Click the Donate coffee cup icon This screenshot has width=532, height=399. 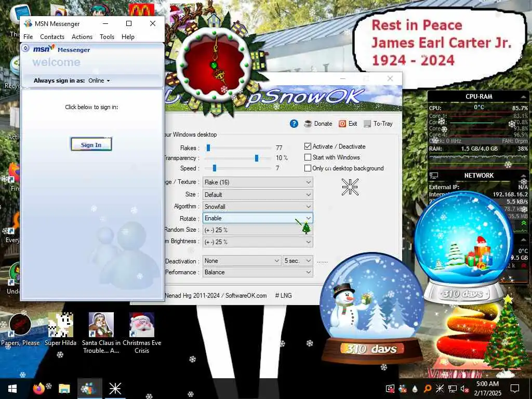coord(308,124)
